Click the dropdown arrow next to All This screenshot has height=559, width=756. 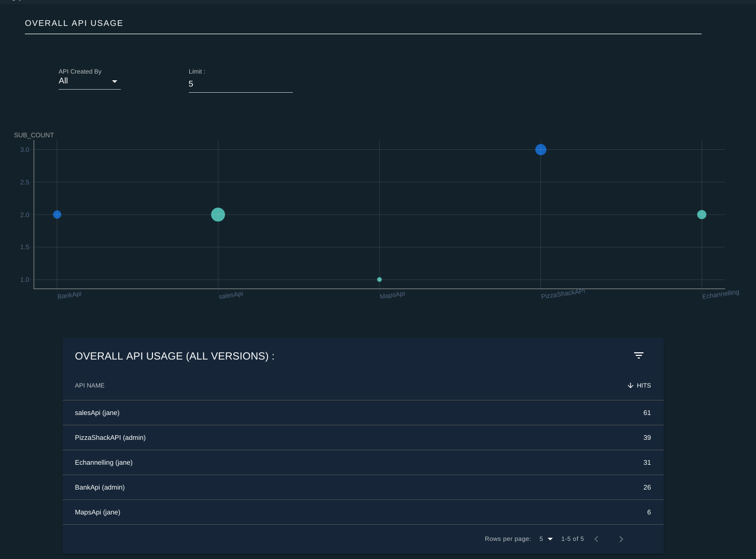tap(115, 81)
